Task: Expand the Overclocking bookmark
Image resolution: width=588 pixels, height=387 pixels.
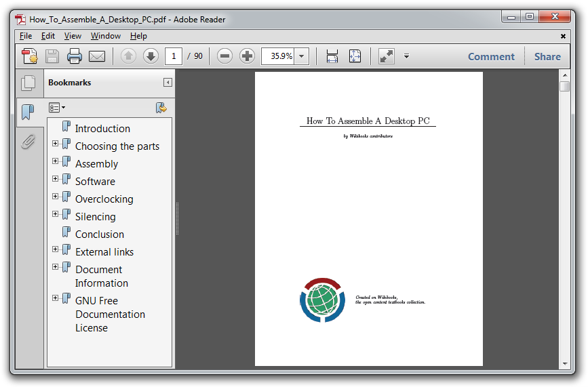Action: [x=55, y=197]
